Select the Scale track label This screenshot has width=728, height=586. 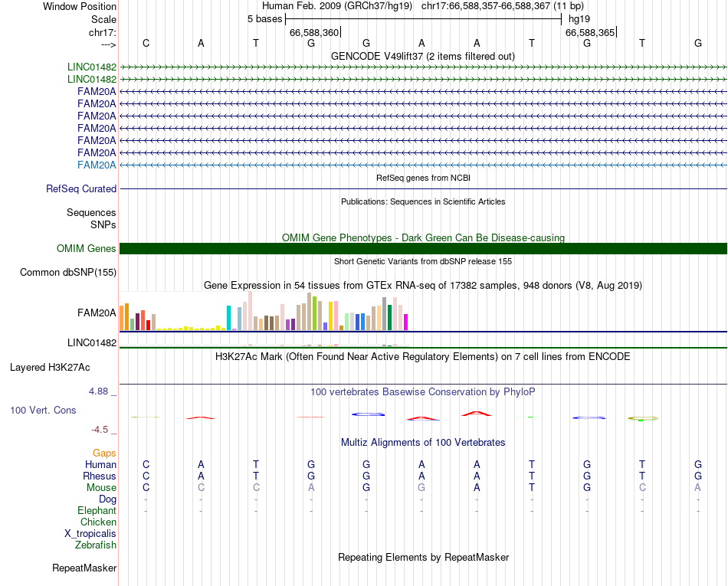point(103,19)
